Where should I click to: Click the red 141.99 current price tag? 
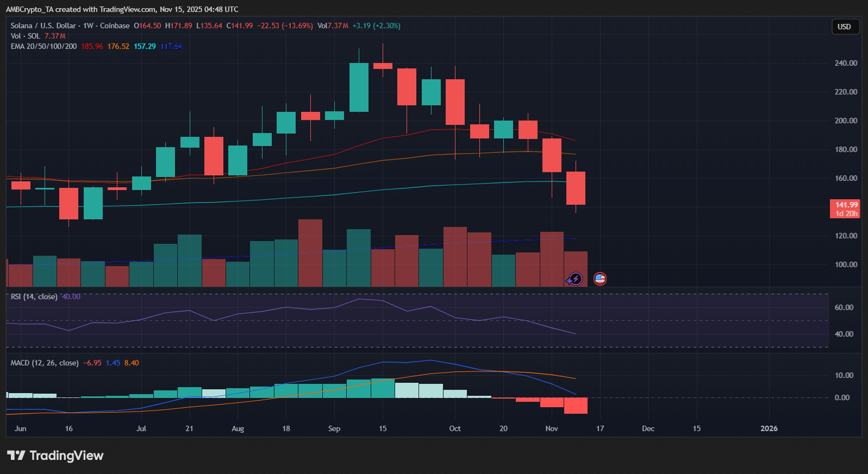click(x=846, y=208)
